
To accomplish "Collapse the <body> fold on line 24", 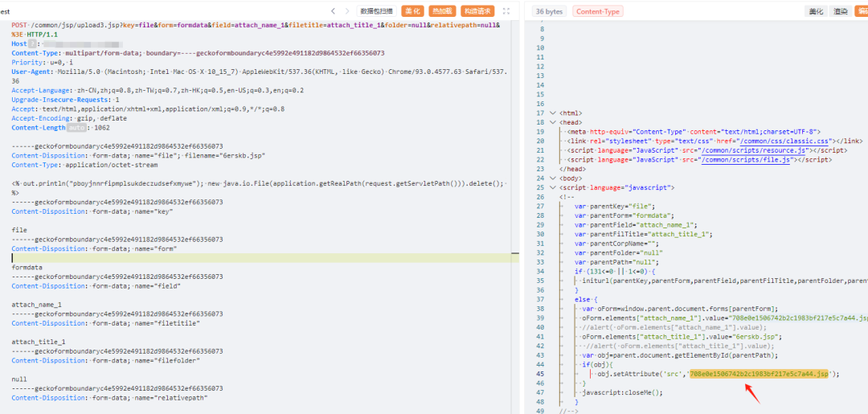I will pyautogui.click(x=552, y=178).
